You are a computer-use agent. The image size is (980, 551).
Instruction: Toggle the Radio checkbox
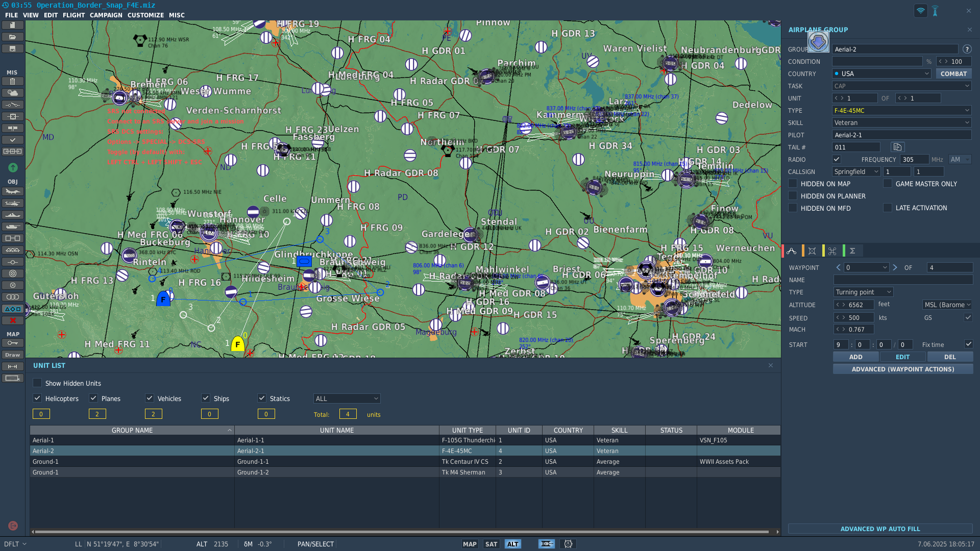pos(837,159)
